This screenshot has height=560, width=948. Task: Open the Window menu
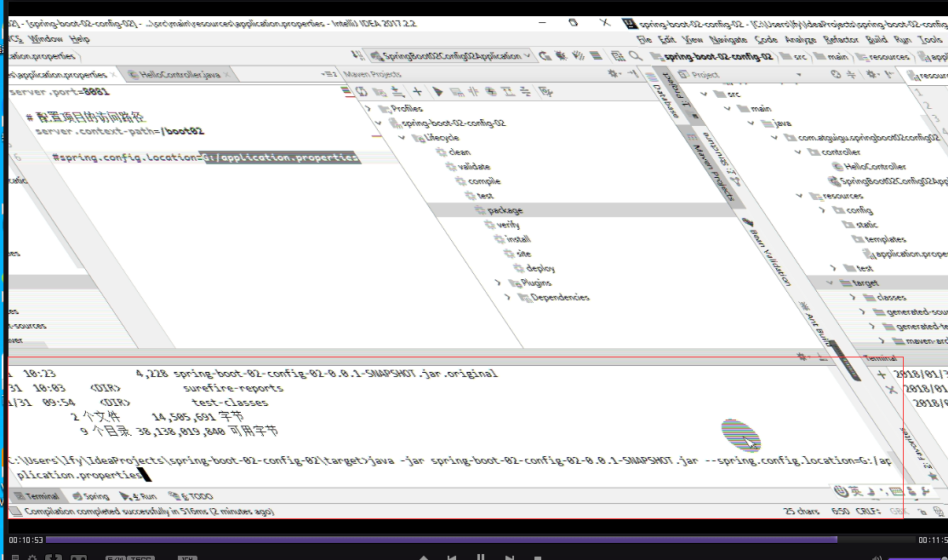tap(46, 38)
